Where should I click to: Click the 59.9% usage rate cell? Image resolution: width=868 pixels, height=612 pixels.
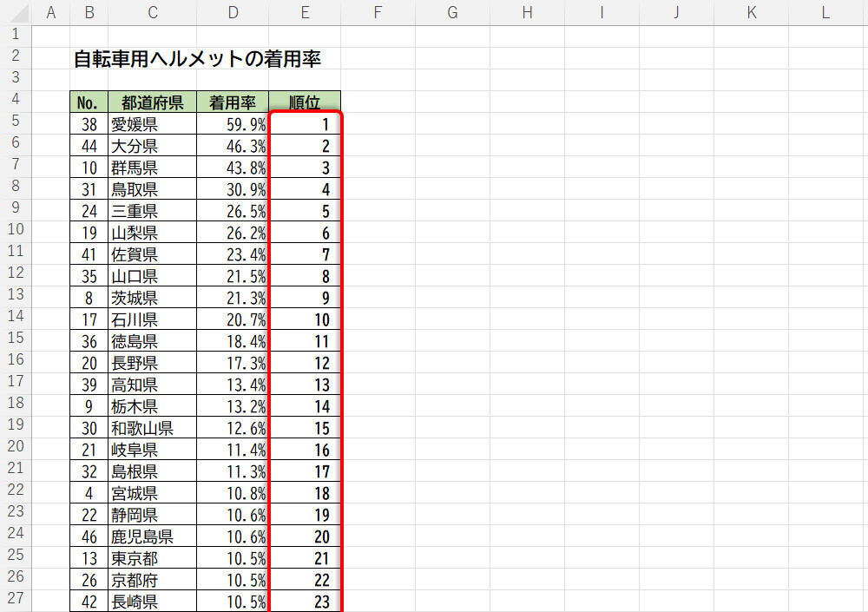tap(233, 124)
